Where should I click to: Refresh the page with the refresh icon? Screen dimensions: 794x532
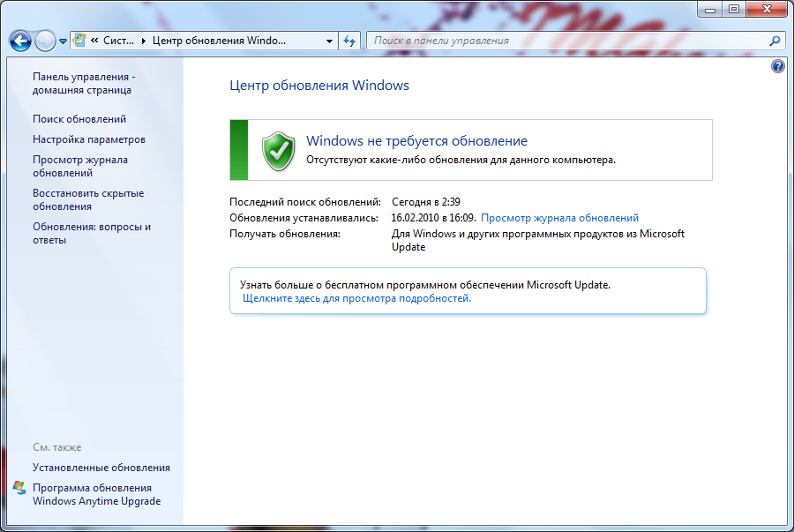click(349, 41)
